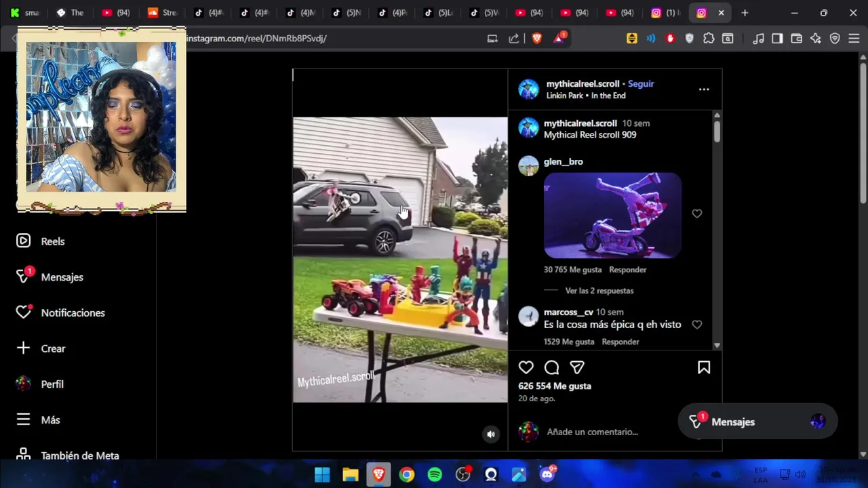
Task: Click the reel video to pause it
Action: tap(400, 260)
